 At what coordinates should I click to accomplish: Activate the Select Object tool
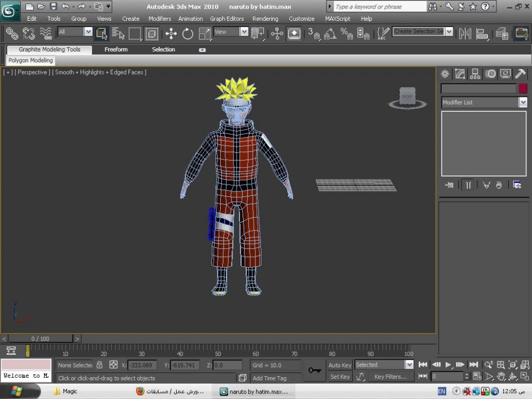coord(102,33)
